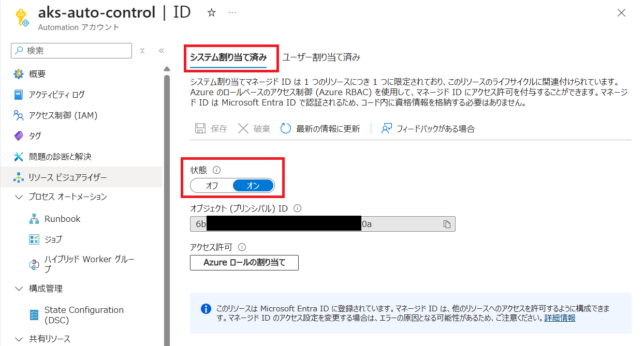
Task: Click the aks-auto-control | ID title
Action: point(114,12)
